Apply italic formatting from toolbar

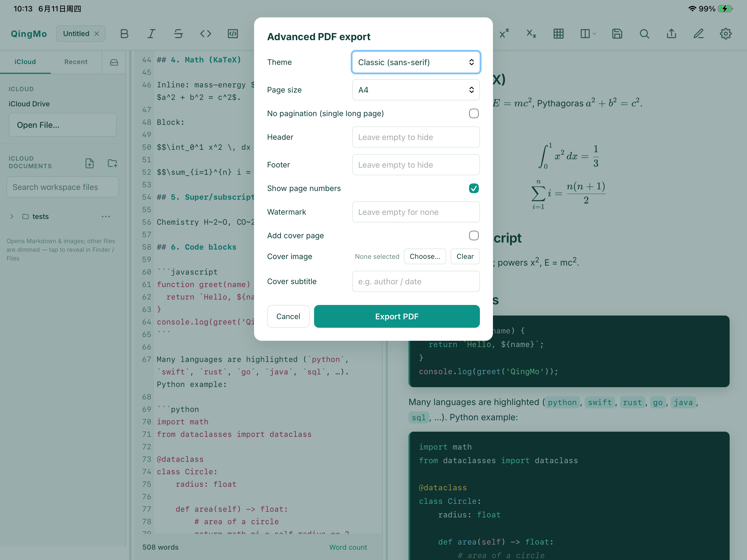pyautogui.click(x=151, y=34)
